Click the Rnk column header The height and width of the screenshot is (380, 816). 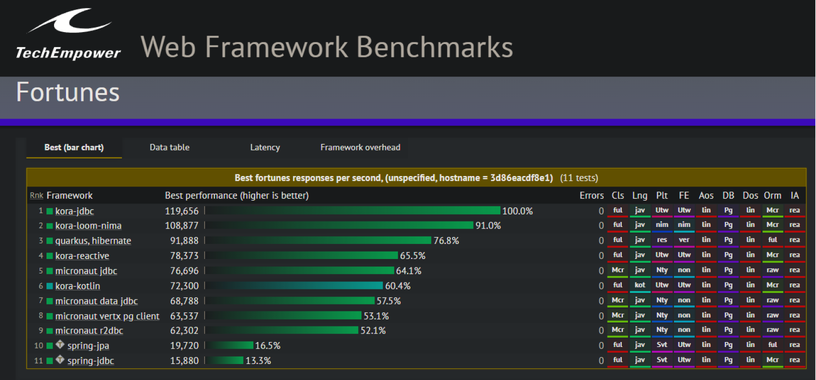pyautogui.click(x=36, y=196)
